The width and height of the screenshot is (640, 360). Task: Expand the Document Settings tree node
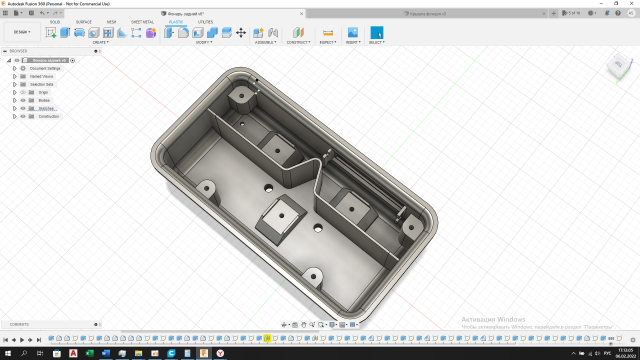coord(15,69)
